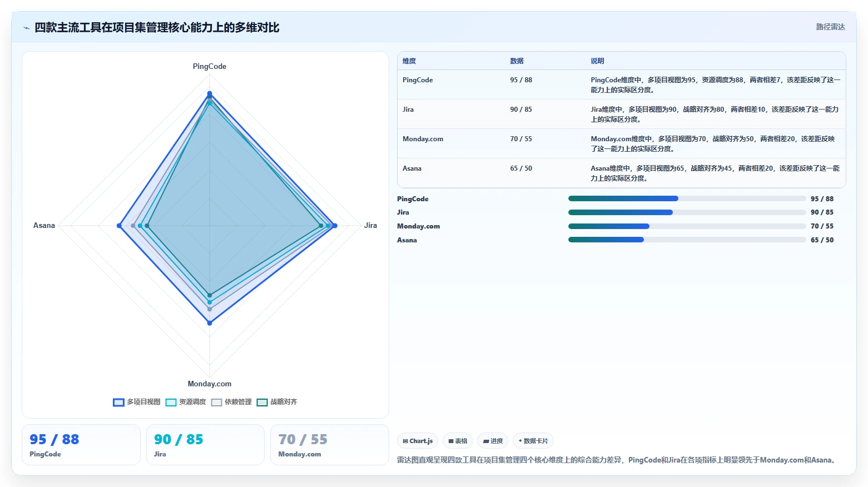Select the Asana table row name
868x487 pixels.
coord(412,168)
